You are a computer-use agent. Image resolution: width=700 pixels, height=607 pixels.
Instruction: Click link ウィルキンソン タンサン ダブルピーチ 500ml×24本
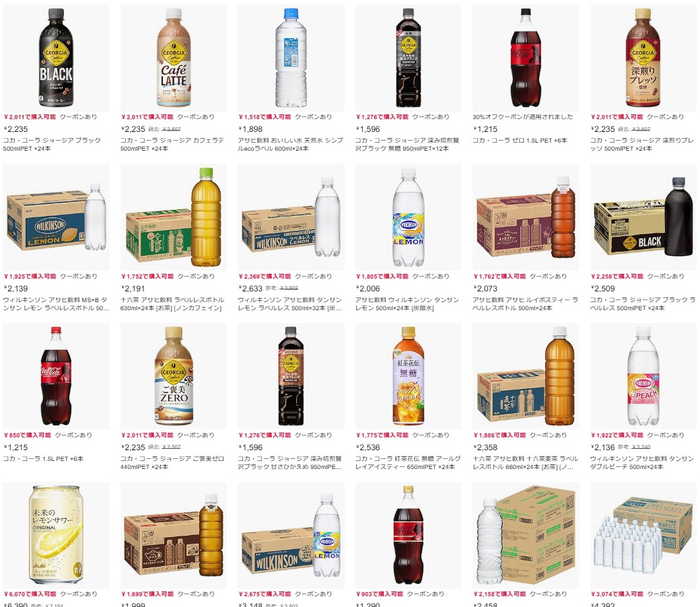click(x=642, y=462)
